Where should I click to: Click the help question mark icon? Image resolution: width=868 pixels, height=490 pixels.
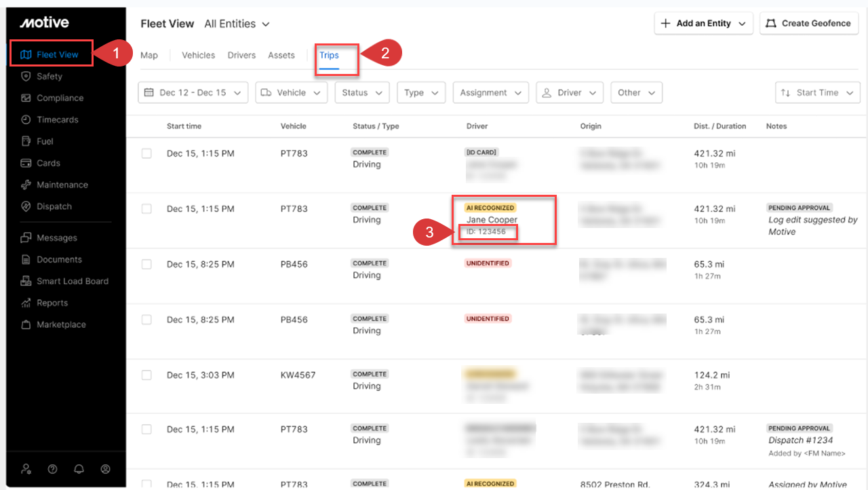(53, 469)
